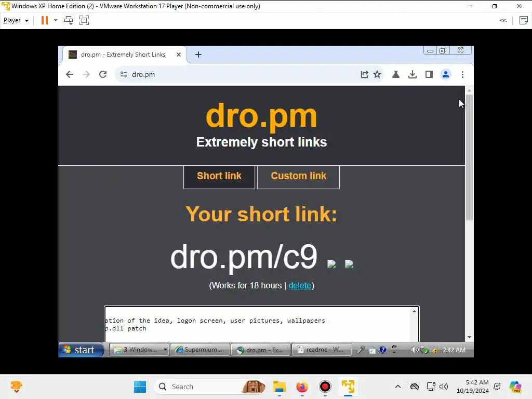This screenshot has height=399, width=532.
Task: Reload the dro.pm page
Action: [103, 74]
